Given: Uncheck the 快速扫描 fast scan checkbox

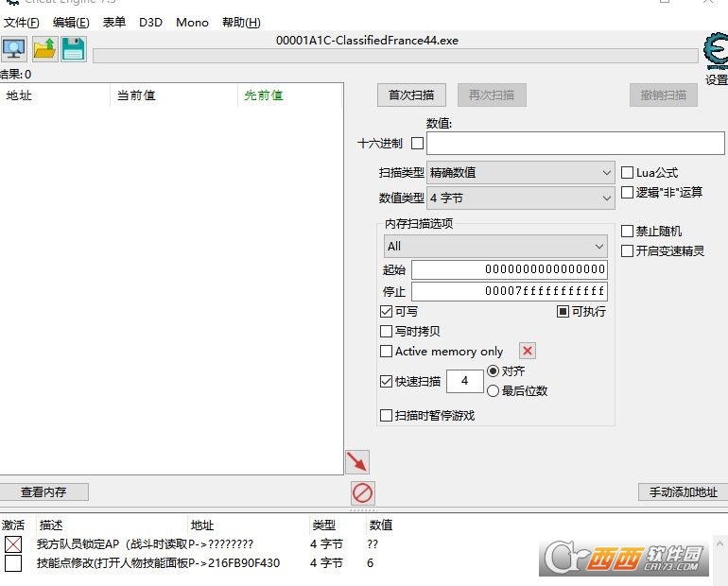Looking at the screenshot, I should click(386, 382).
